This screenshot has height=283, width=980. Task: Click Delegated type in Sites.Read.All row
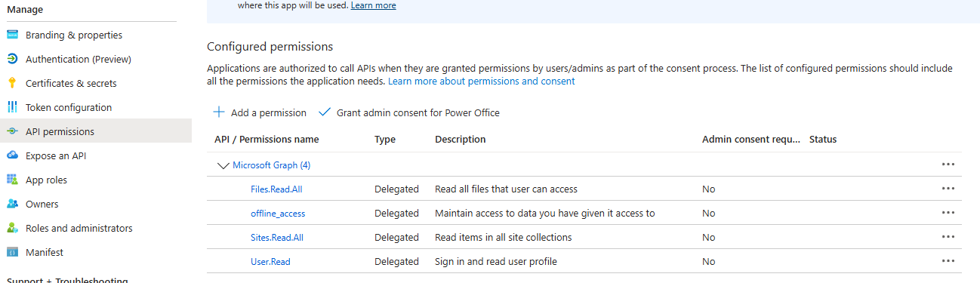pos(396,237)
